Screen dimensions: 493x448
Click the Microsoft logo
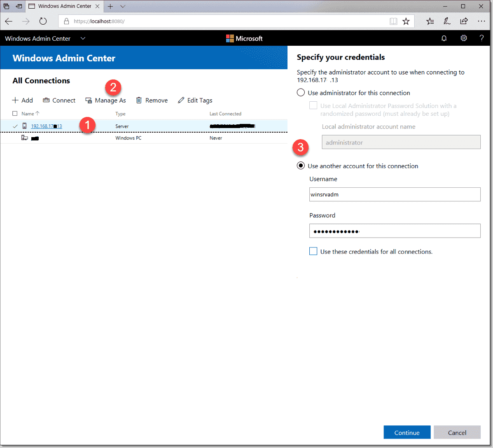tap(244, 38)
